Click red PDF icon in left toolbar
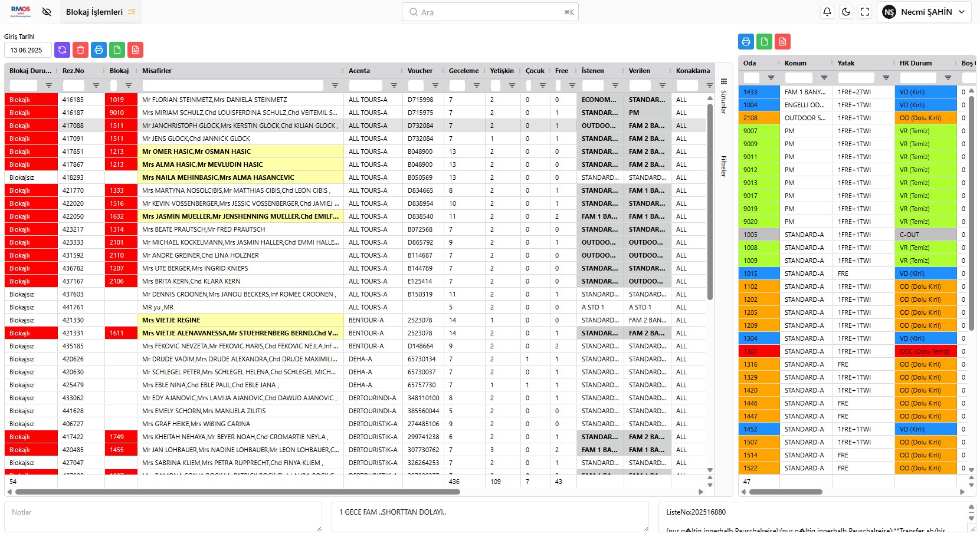980x537 pixels. [x=135, y=50]
